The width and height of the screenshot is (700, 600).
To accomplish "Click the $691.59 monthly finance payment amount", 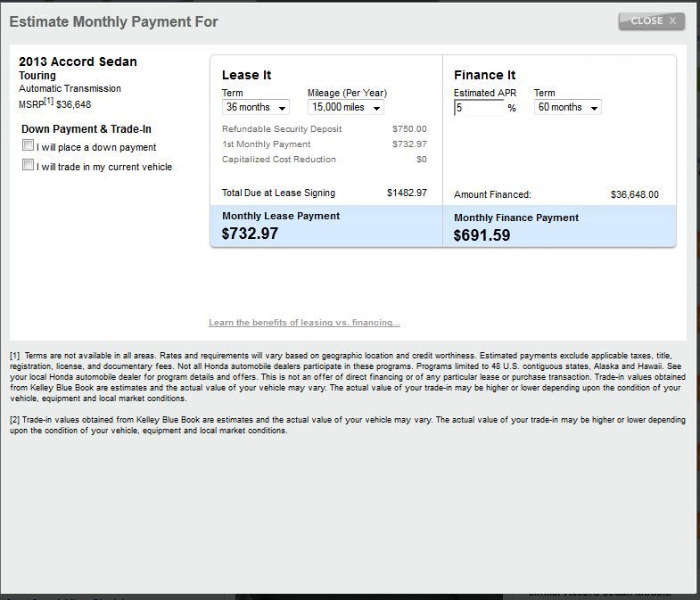I will [x=482, y=235].
